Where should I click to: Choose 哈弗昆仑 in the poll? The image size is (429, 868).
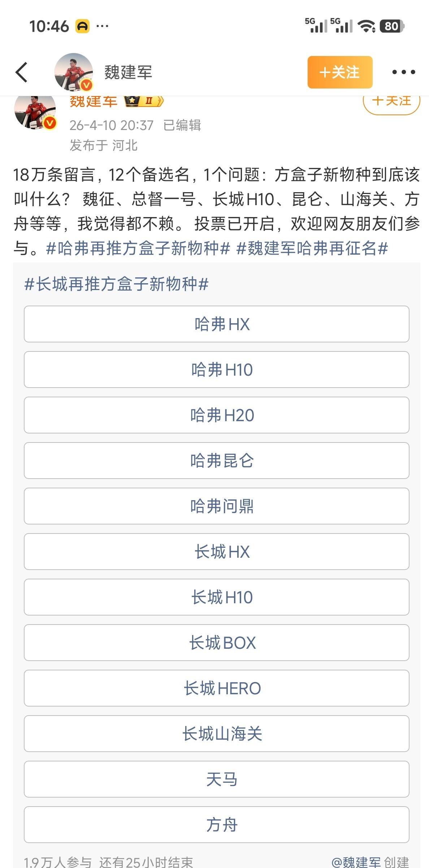216,461
